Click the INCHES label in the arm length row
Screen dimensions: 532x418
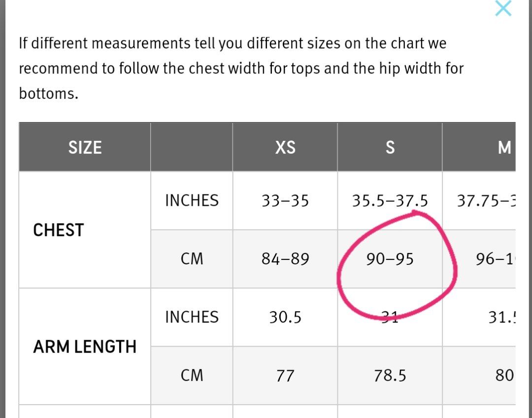(x=192, y=317)
